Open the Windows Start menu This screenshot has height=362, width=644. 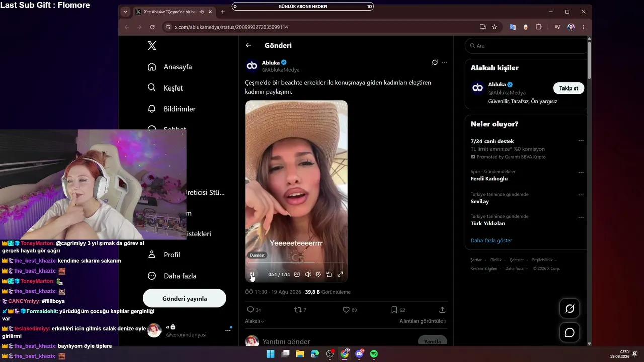click(x=270, y=354)
